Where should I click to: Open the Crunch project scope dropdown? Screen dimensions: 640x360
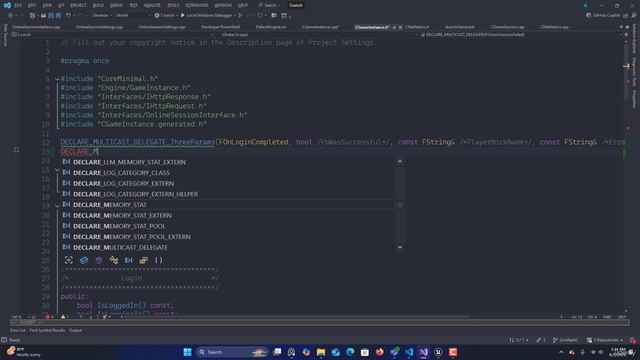[x=112, y=35]
